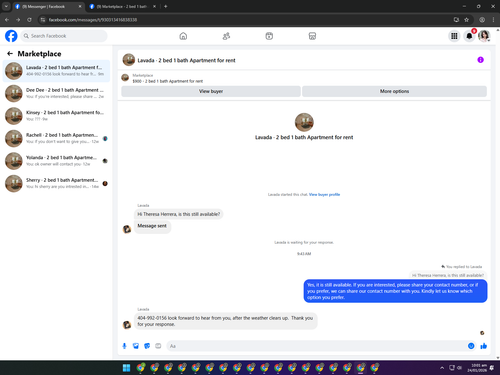Click the blue 'Yes, it is still available' message

[395, 291]
